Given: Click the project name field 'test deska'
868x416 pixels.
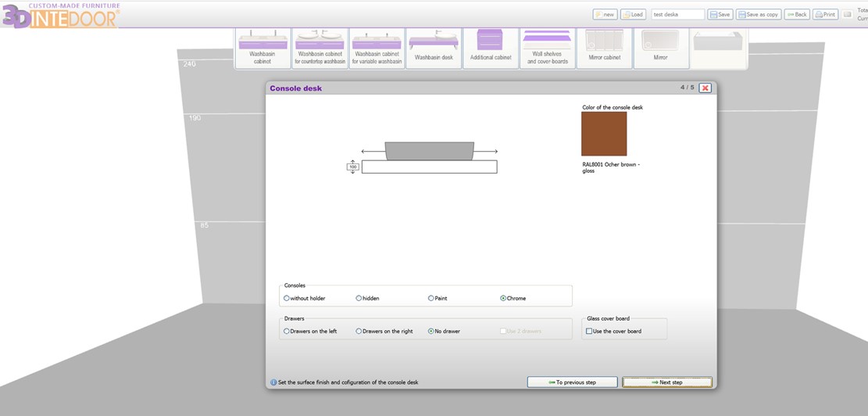Looking at the screenshot, I should [677, 14].
